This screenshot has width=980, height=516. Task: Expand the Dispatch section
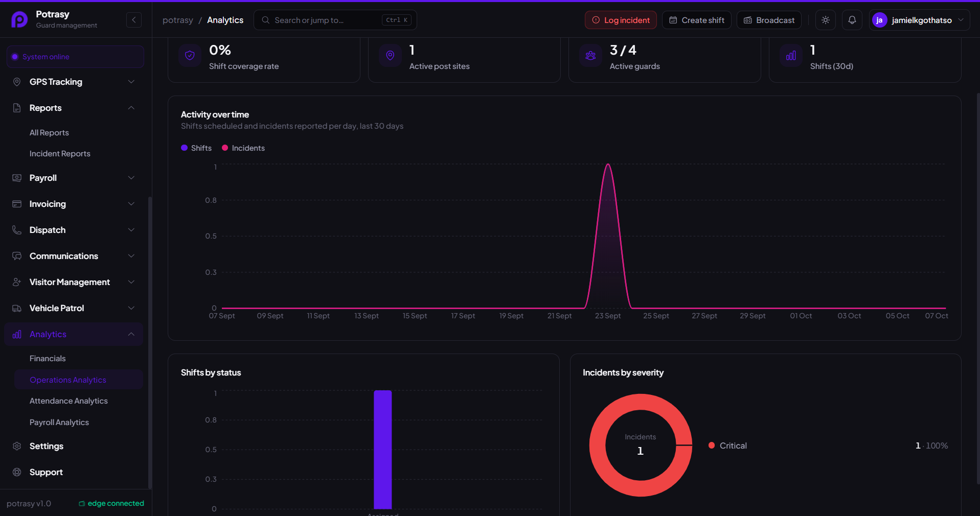131,230
